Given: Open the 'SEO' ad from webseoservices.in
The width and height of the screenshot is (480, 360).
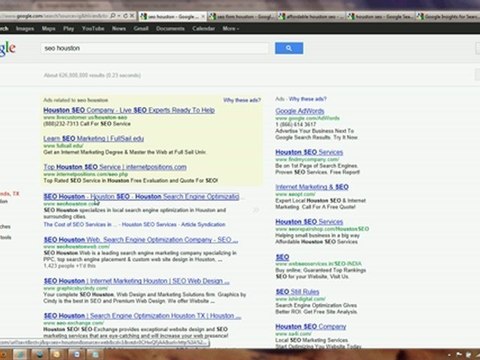Looking at the screenshot, I should click(x=282, y=257).
